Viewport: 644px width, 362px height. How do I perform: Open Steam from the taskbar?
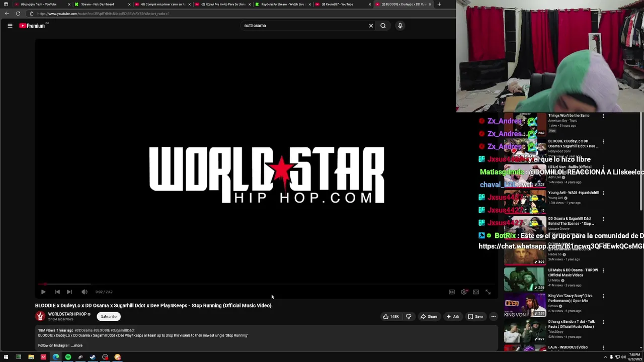93,357
